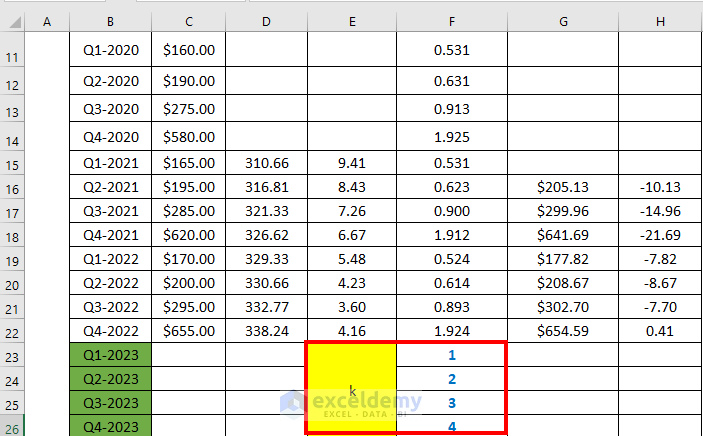Viewport: 703px width, 436px height.
Task: Click the $190.00 cell
Action: [189, 81]
